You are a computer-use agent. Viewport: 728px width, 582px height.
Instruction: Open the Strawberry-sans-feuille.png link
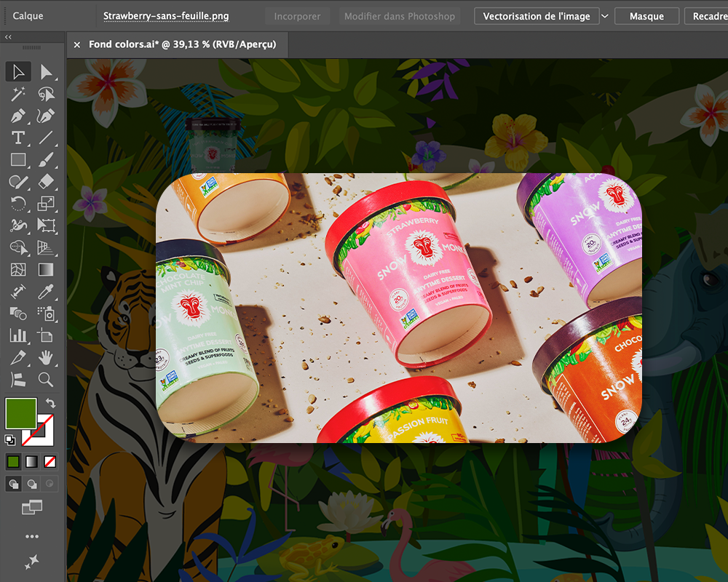click(166, 16)
